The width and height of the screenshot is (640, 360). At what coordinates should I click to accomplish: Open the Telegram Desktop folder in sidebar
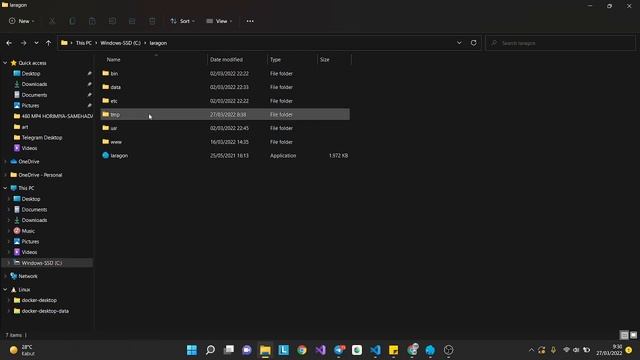[42, 138]
